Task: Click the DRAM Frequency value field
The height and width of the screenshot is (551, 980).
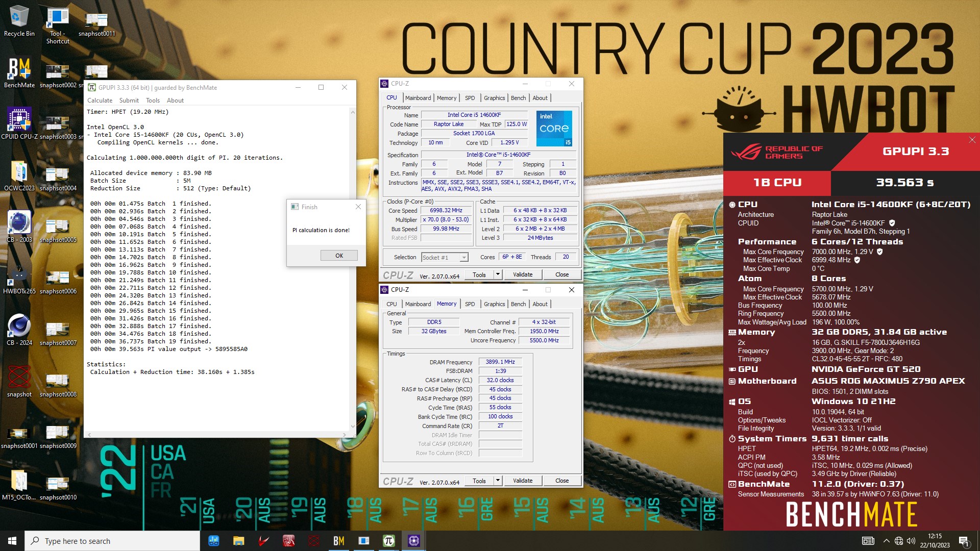Action: tap(500, 362)
